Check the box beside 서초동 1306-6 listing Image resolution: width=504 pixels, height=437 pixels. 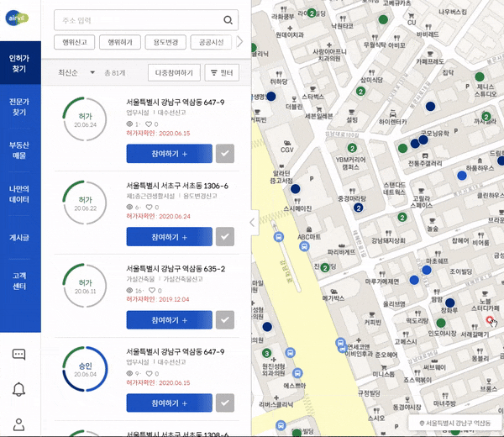coord(225,237)
